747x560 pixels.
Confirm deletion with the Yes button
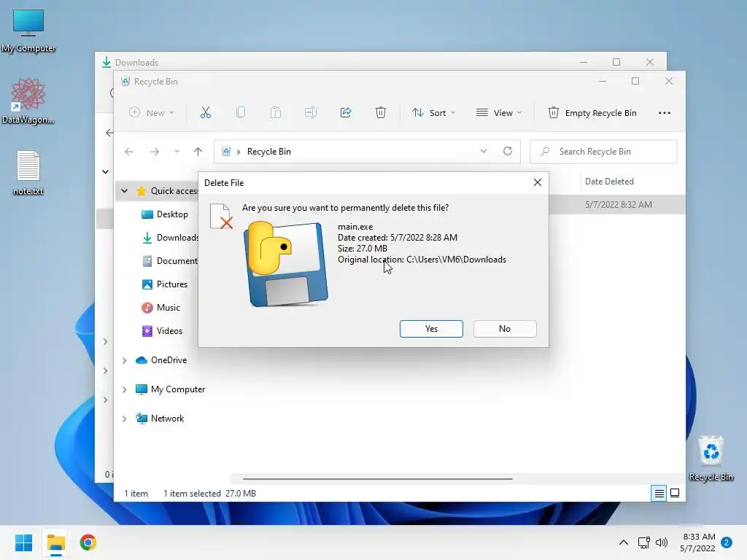coord(431,329)
